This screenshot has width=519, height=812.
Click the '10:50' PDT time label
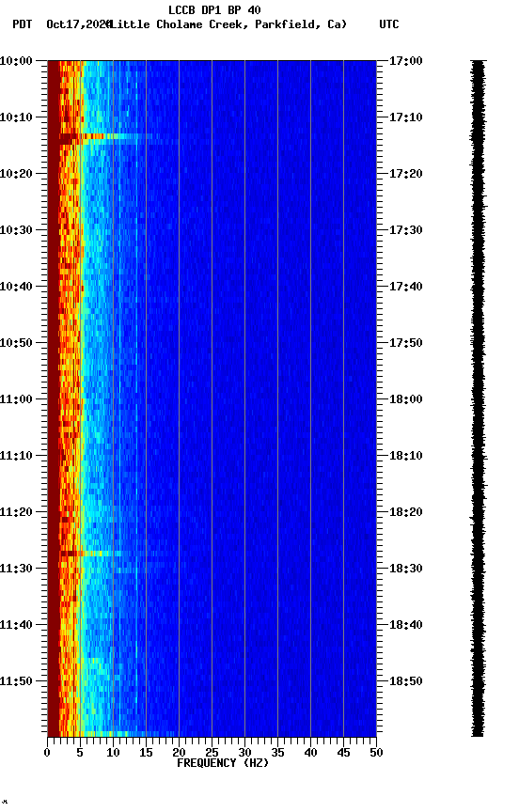tap(16, 343)
